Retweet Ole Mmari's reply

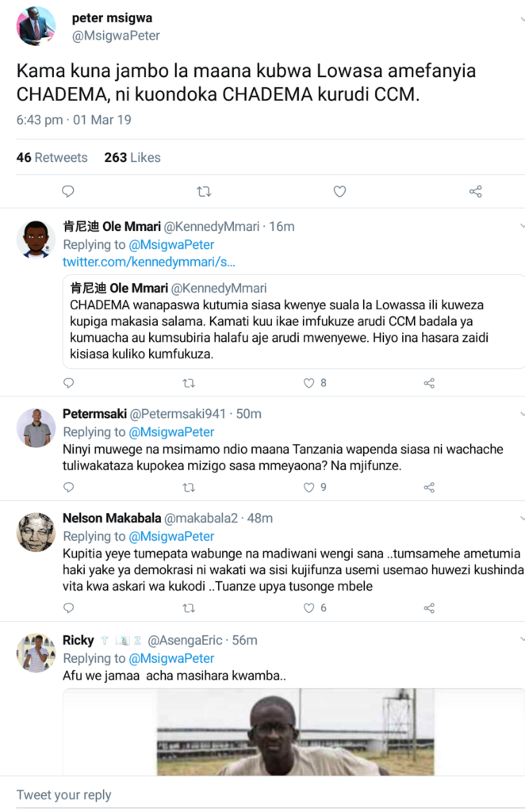point(189,383)
